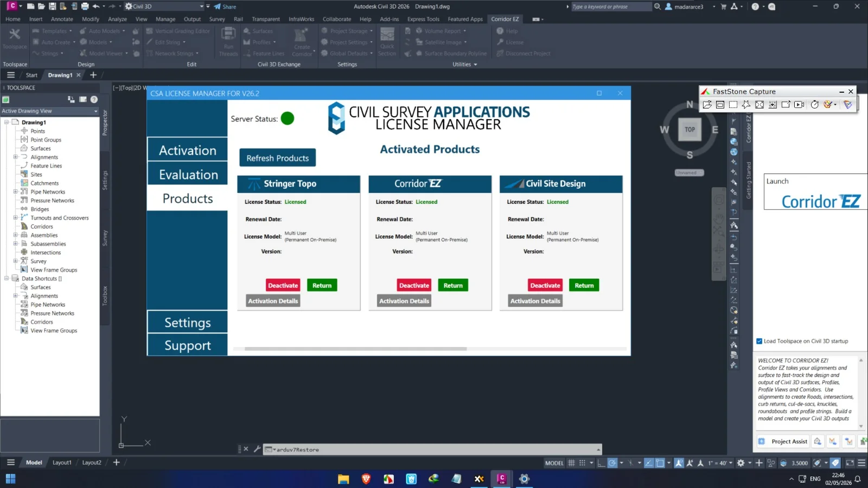Open FastStone delay timer icon
This screenshot has width=868, height=488.
(814, 105)
